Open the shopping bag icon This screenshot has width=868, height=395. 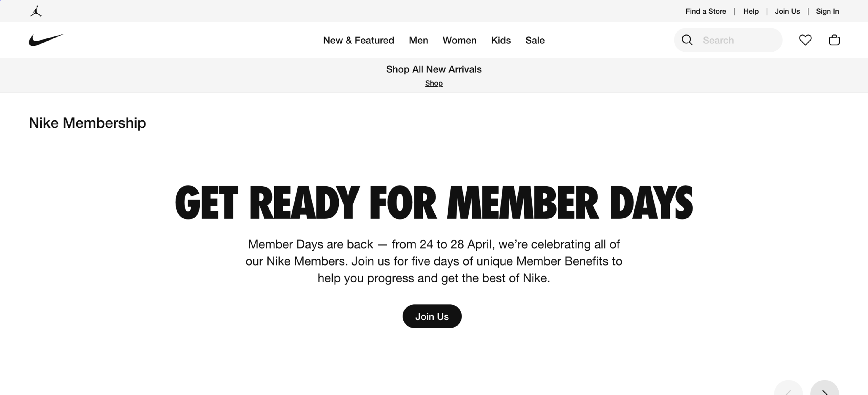(x=834, y=40)
